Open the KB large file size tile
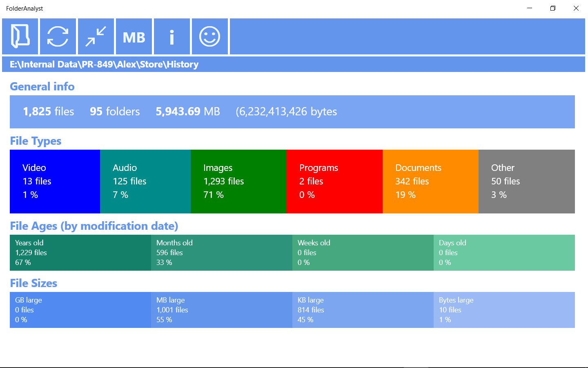 click(363, 310)
